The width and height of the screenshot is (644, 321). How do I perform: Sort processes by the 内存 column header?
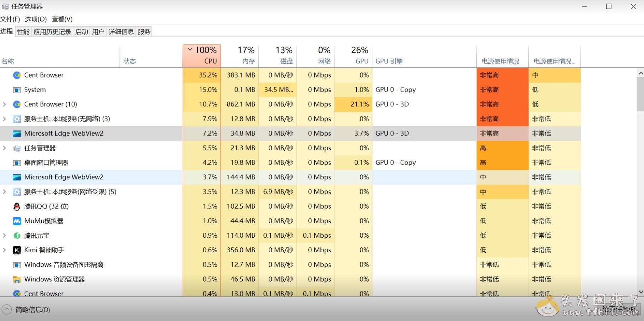(241, 56)
